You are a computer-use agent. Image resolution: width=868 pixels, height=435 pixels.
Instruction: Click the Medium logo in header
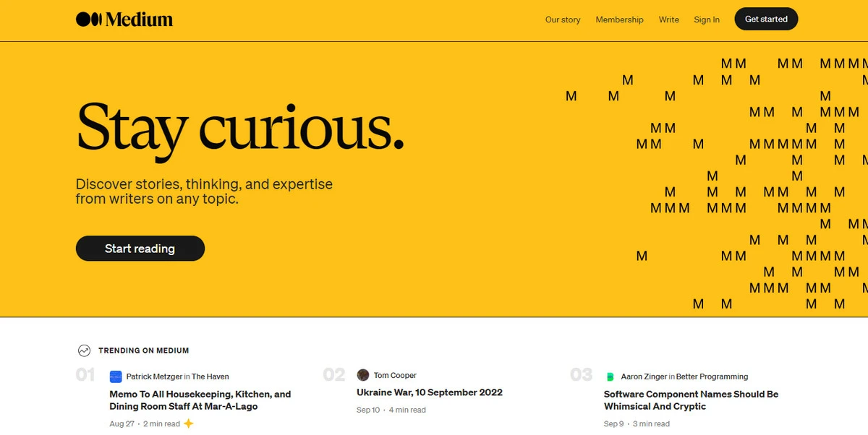tap(124, 20)
